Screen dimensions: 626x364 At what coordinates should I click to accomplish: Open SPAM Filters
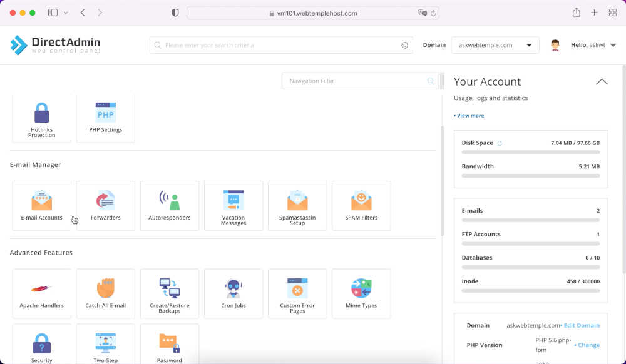[x=361, y=206]
